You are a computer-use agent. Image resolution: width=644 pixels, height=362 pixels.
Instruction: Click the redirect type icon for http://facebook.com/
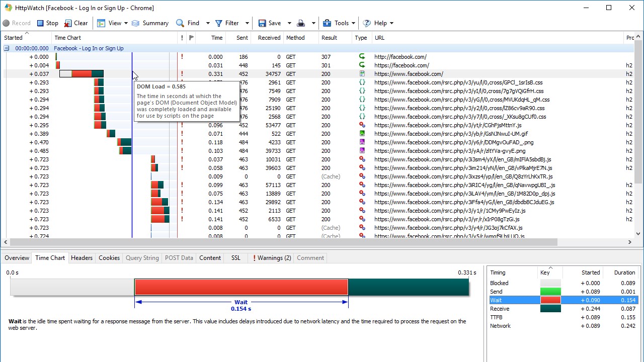[362, 57]
